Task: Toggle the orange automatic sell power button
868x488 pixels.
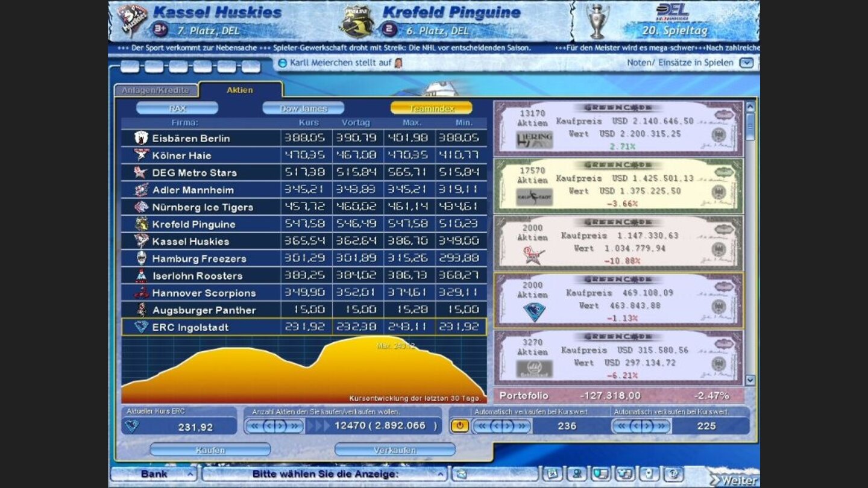Action: click(460, 426)
